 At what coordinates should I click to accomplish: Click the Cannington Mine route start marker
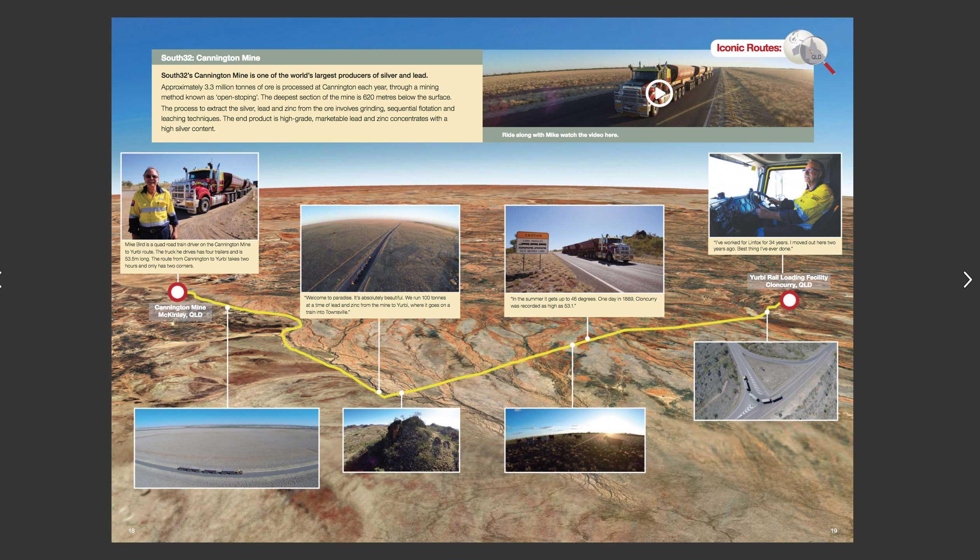(177, 292)
